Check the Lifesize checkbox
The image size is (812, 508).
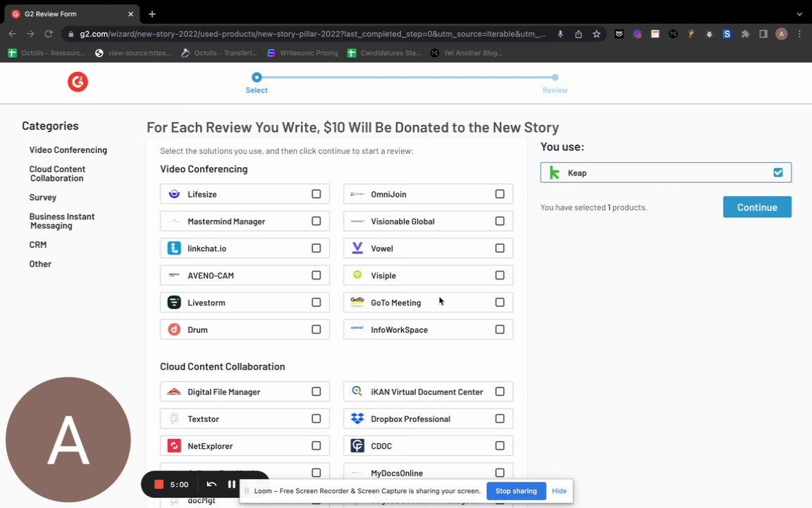pos(316,194)
